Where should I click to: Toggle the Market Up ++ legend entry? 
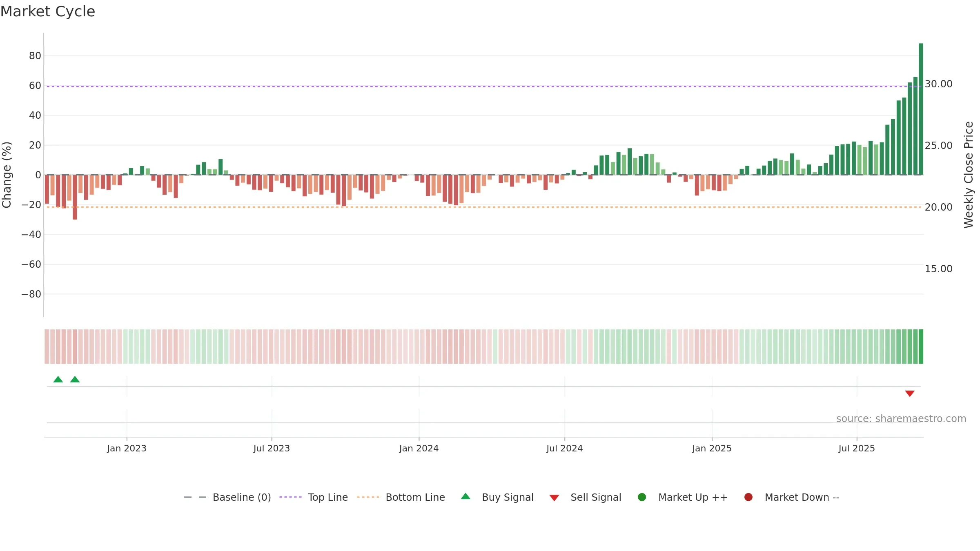click(x=682, y=497)
